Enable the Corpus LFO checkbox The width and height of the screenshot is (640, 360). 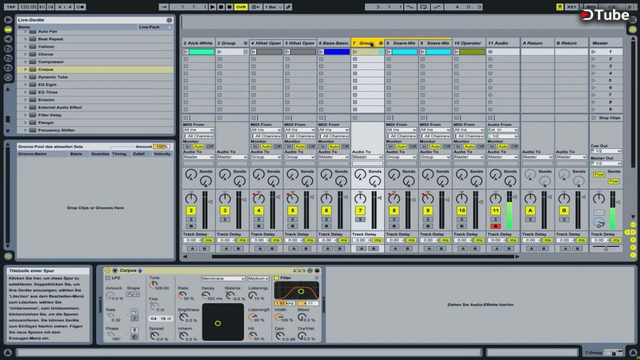pyautogui.click(x=108, y=278)
